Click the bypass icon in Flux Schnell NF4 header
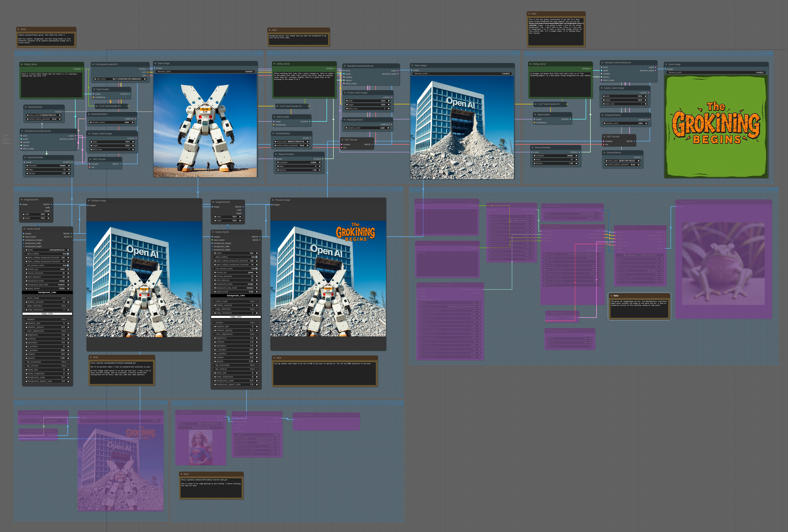Image resolution: width=788 pixels, height=532 pixels. [x=256, y=53]
